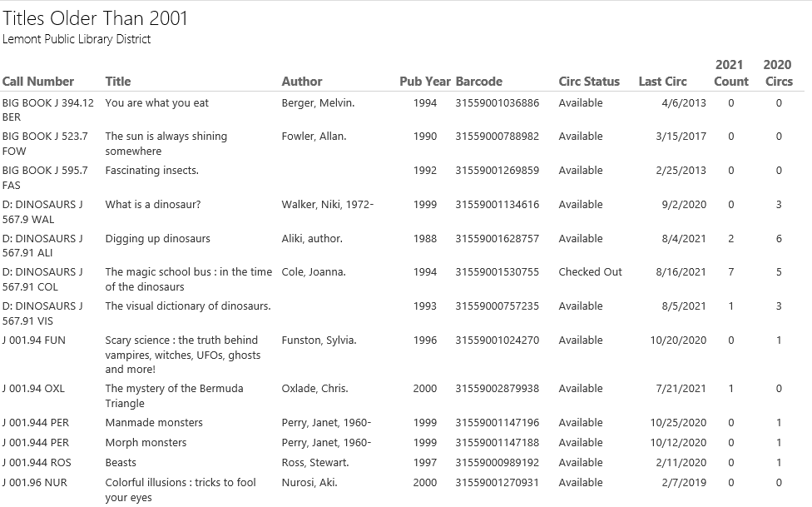Click 'The visual dictionary of dinosaurs.' title
The height and width of the screenshot is (507, 812).
[188, 306]
